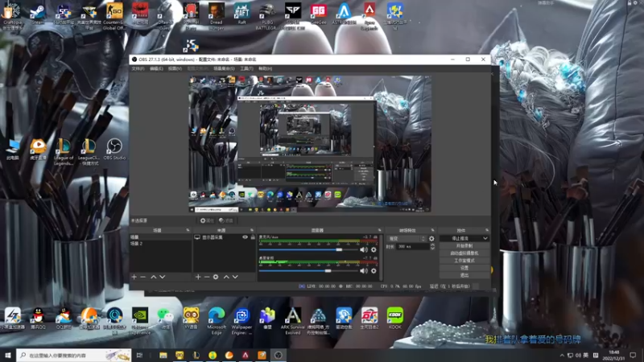Toggle visibility eye of 显示器采集 source
Screen dimensions: 644x362
246,237
